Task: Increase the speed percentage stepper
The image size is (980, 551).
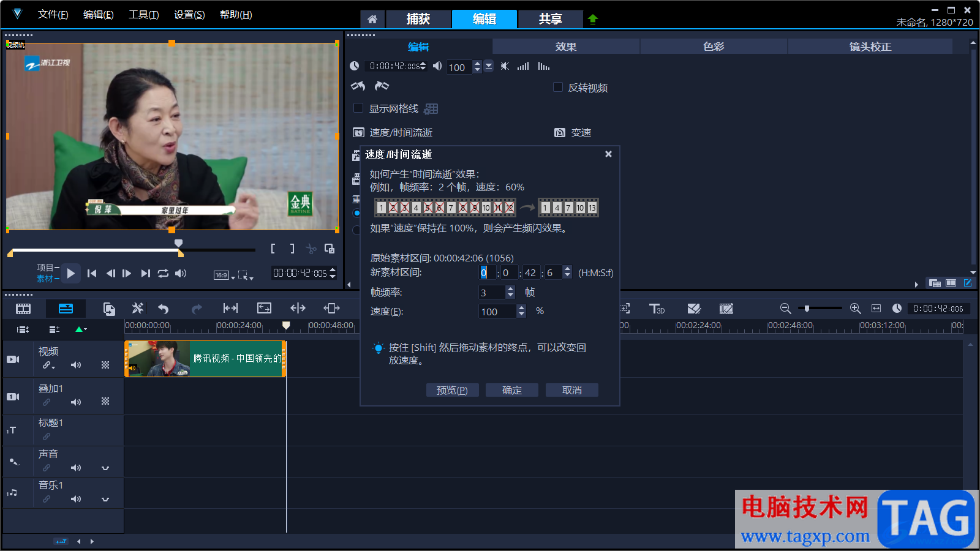Action: tap(521, 308)
